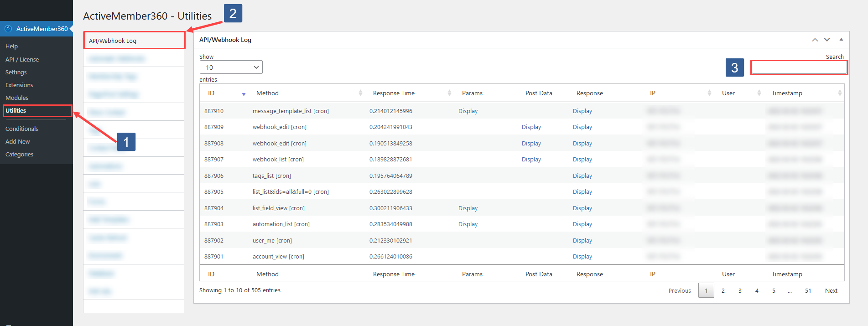The width and height of the screenshot is (868, 326).
Task: Click the ActiveMember360 logo icon in sidebar
Action: (x=8, y=28)
